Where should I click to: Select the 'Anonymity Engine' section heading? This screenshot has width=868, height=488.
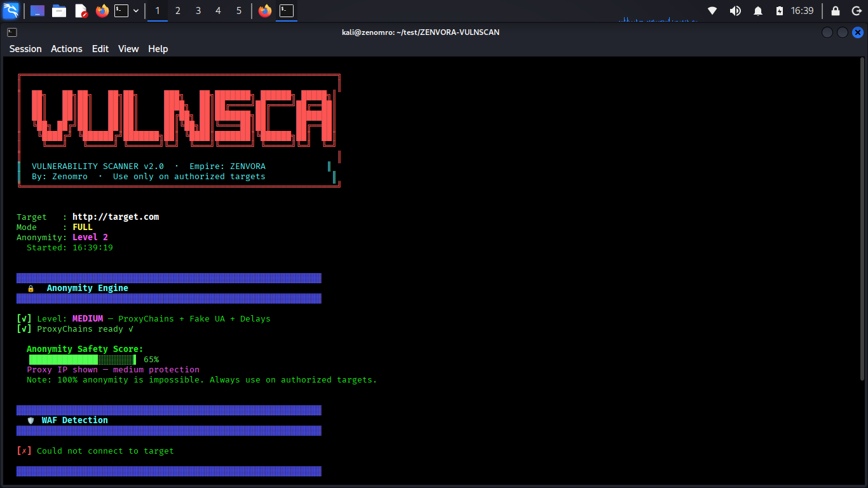(x=88, y=288)
